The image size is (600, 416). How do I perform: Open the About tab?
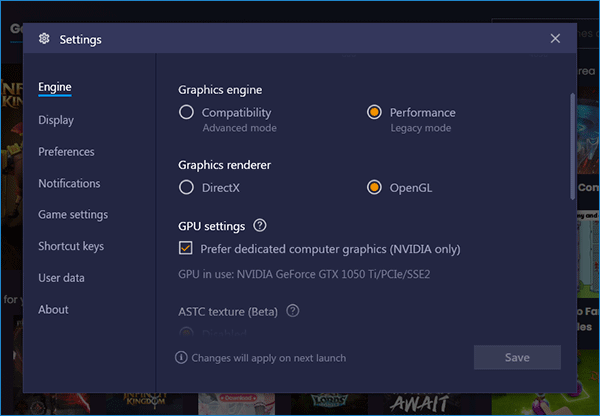tap(53, 309)
